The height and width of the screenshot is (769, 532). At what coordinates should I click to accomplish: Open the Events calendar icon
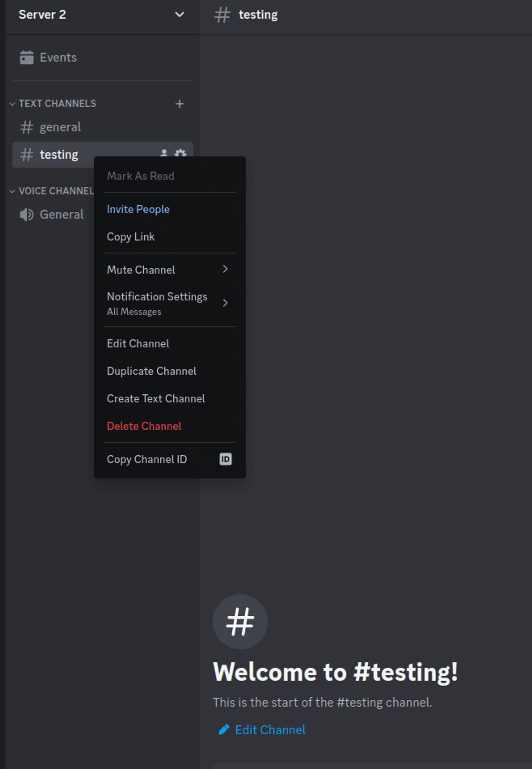tap(27, 57)
